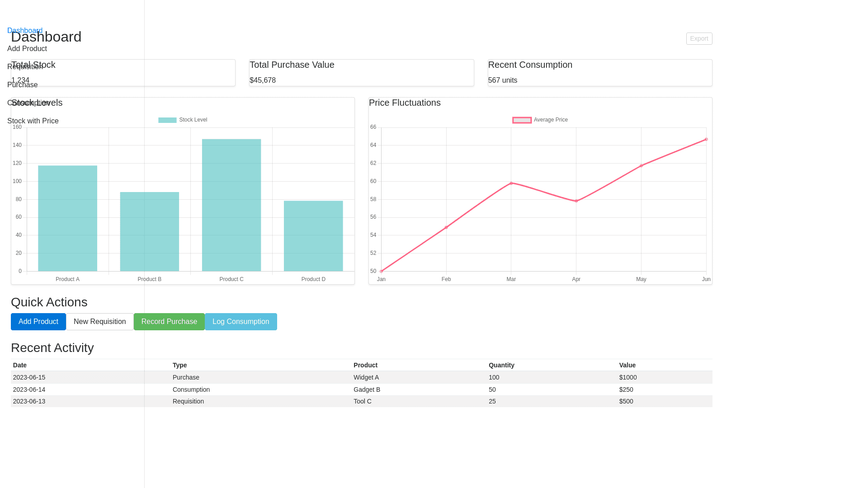
Task: Click the Product D bar
Action: [x=313, y=236]
